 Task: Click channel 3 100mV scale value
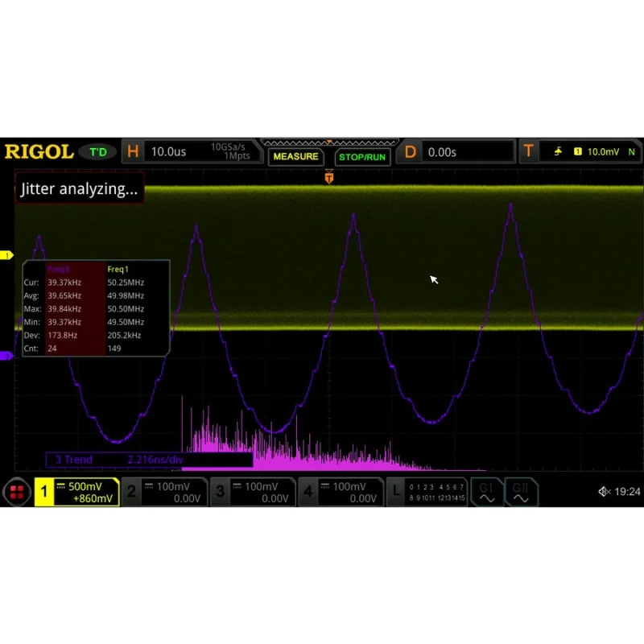(x=262, y=487)
